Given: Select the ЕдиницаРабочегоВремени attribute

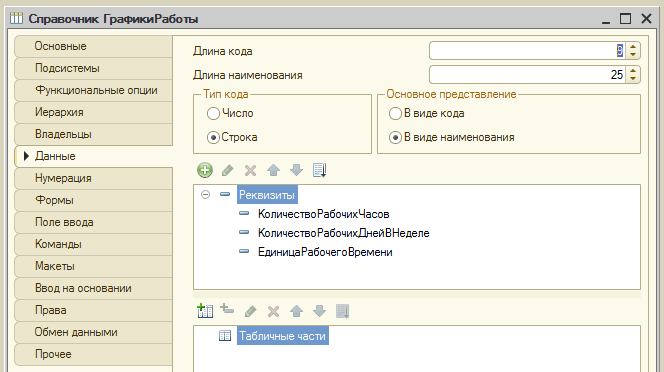Looking at the screenshot, I should (x=325, y=252).
